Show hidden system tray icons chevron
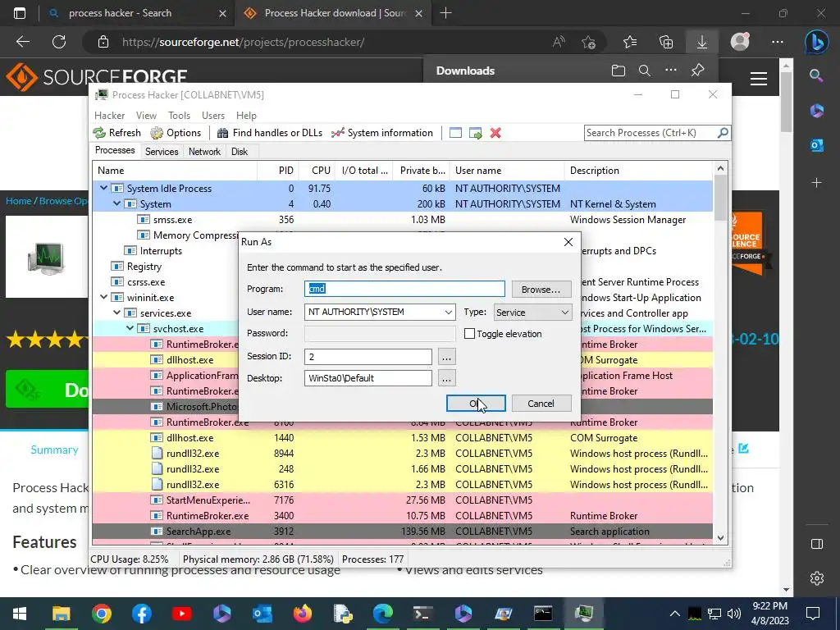 675,614
